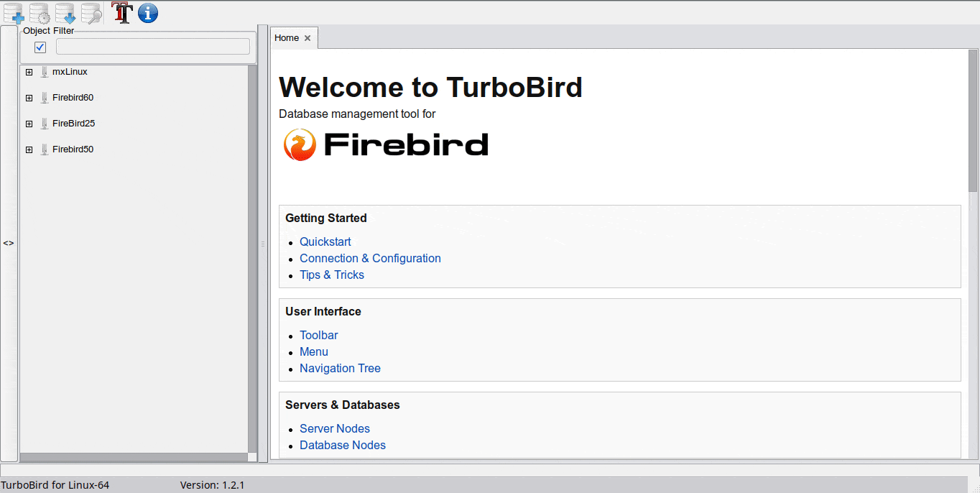980x493 pixels.
Task: Close the Home tab
Action: tap(308, 38)
